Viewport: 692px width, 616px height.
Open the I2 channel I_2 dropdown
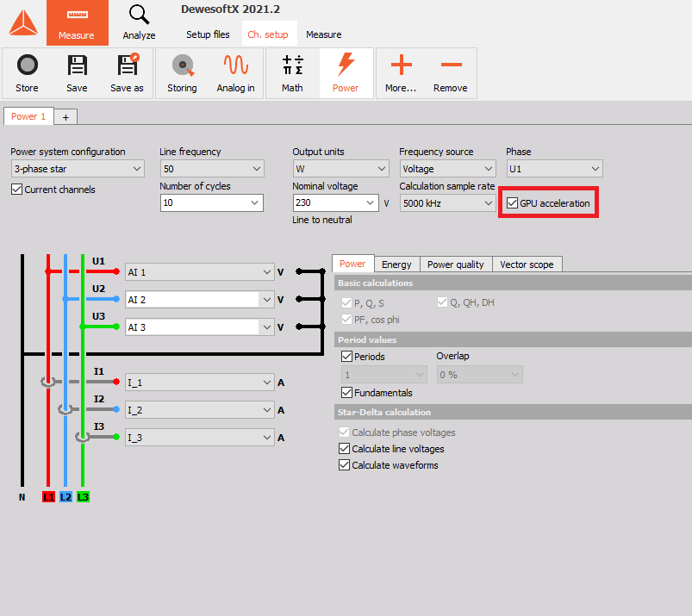(x=200, y=410)
